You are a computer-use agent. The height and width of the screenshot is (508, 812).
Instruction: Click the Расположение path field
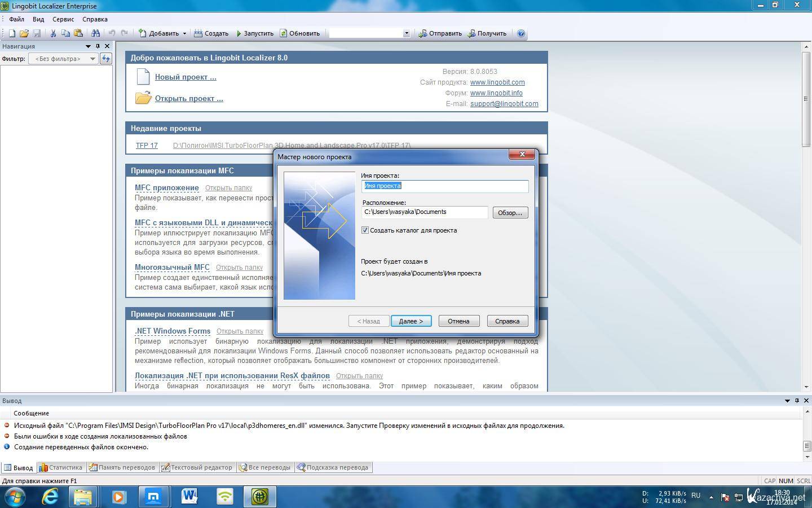(x=425, y=212)
